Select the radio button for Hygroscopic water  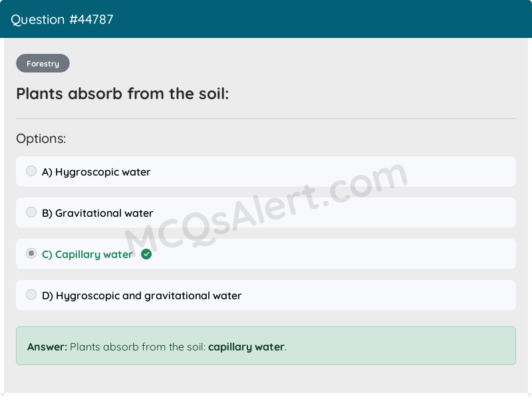coord(31,171)
